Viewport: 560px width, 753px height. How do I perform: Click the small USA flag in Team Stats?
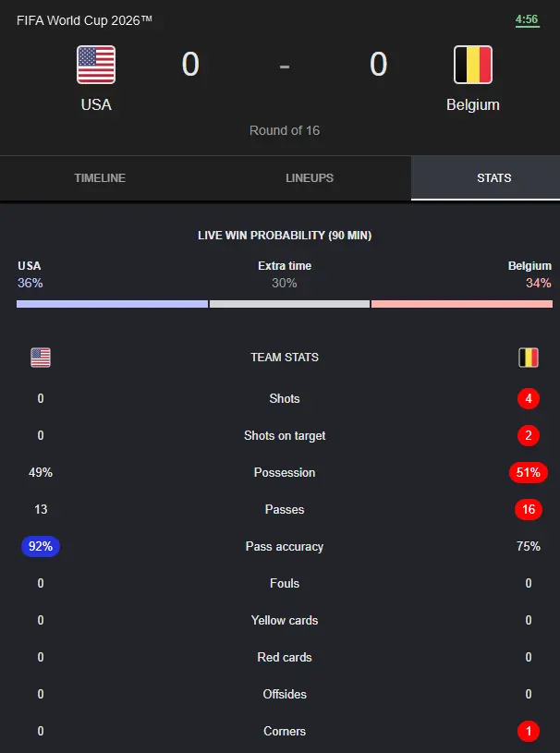(41, 358)
